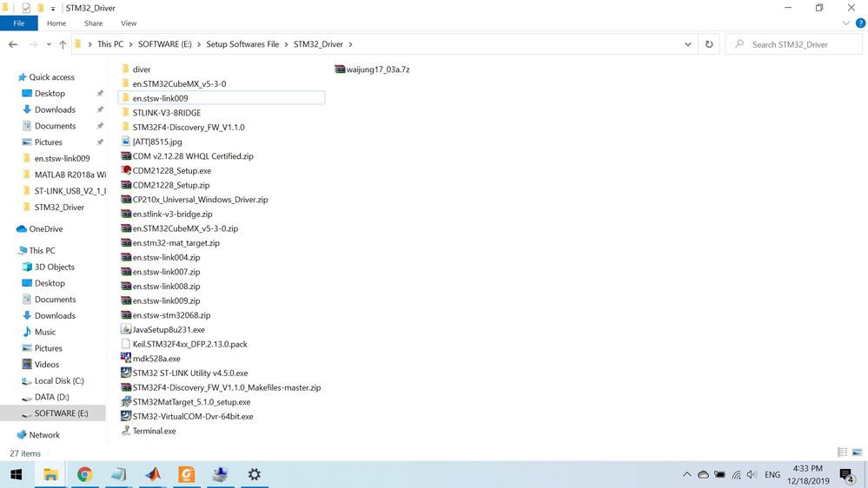Viewport: 868px width, 488px height.
Task: Open the File menu tab
Action: pos(19,23)
